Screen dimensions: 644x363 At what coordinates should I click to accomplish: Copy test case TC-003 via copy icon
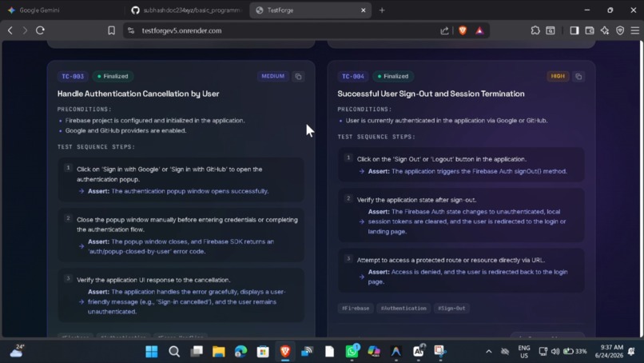point(299,77)
